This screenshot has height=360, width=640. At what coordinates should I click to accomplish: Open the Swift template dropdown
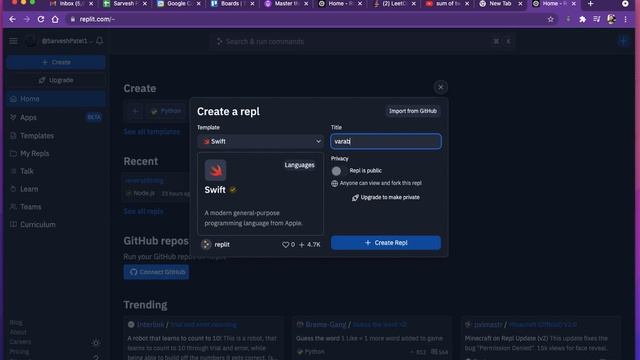click(x=260, y=141)
